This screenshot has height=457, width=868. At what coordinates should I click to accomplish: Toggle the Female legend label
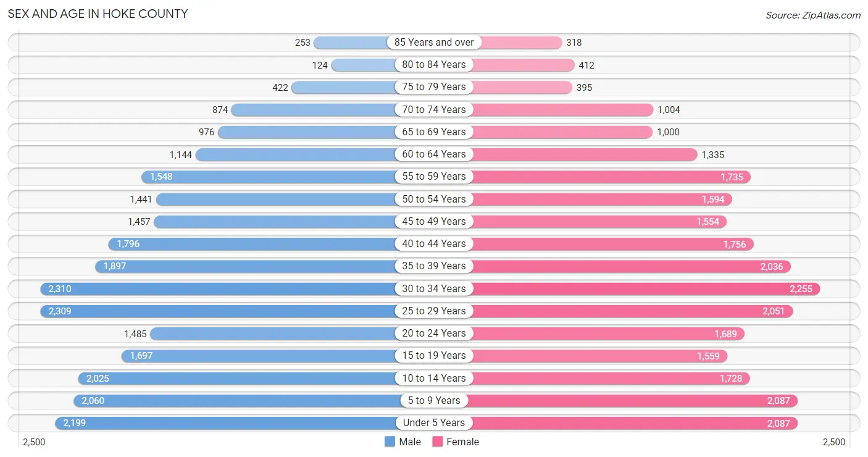point(463,442)
